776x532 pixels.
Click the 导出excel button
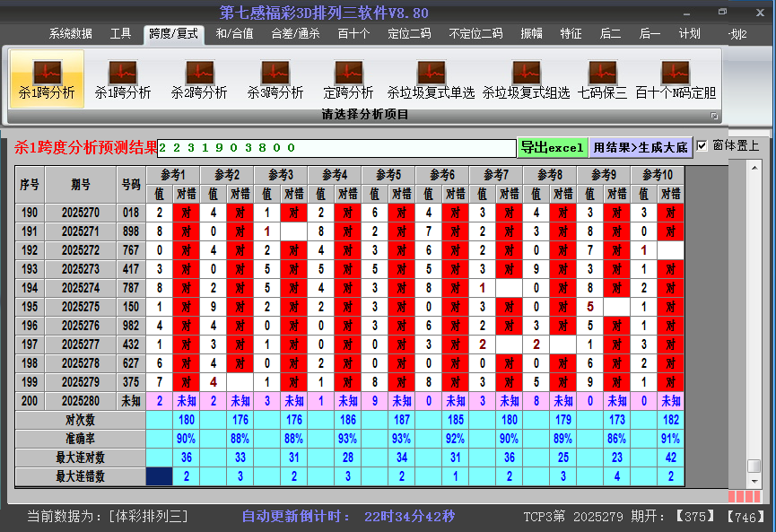tap(552, 145)
